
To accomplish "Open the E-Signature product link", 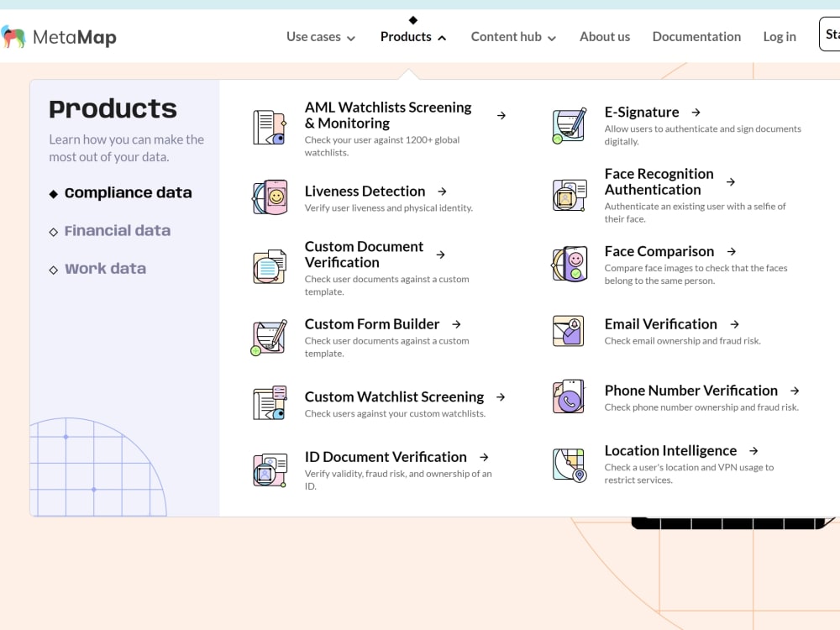I will point(642,112).
